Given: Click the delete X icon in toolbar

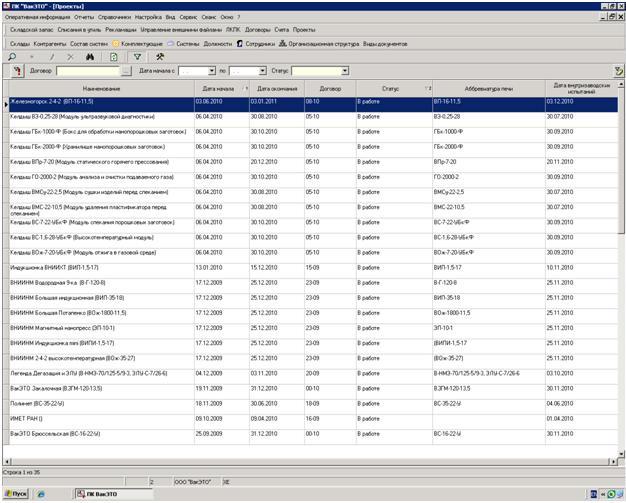Looking at the screenshot, I should click(x=70, y=57).
